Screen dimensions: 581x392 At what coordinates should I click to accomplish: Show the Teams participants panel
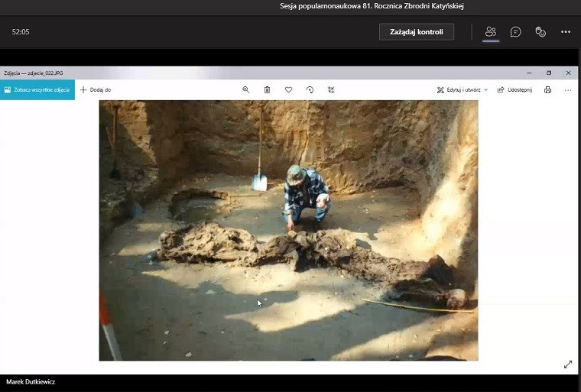(x=491, y=32)
